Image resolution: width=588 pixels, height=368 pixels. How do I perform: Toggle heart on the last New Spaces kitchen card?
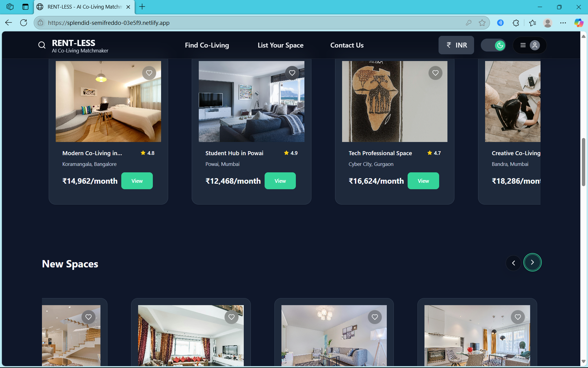pos(518,317)
